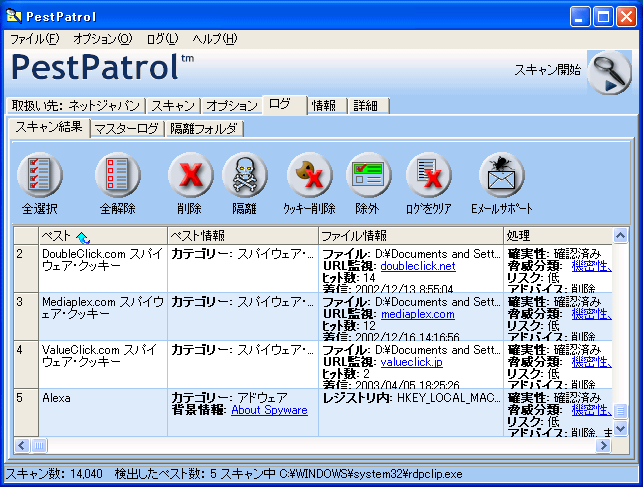
Task: Click the PestPatrol title bar app icon
Action: tap(14, 16)
